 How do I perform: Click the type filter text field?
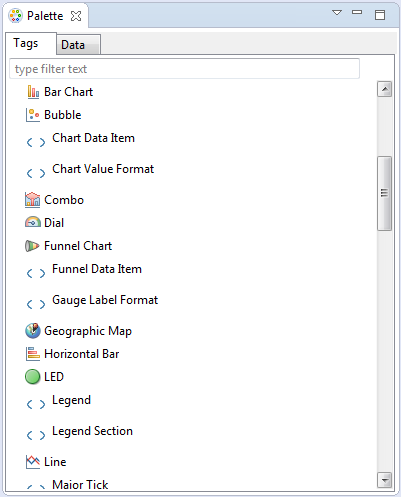184,69
